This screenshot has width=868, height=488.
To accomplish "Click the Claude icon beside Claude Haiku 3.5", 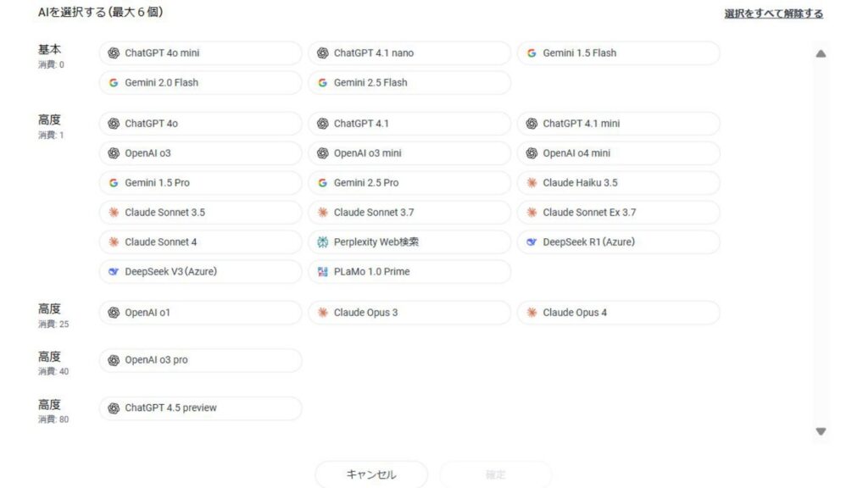I will pyautogui.click(x=531, y=183).
